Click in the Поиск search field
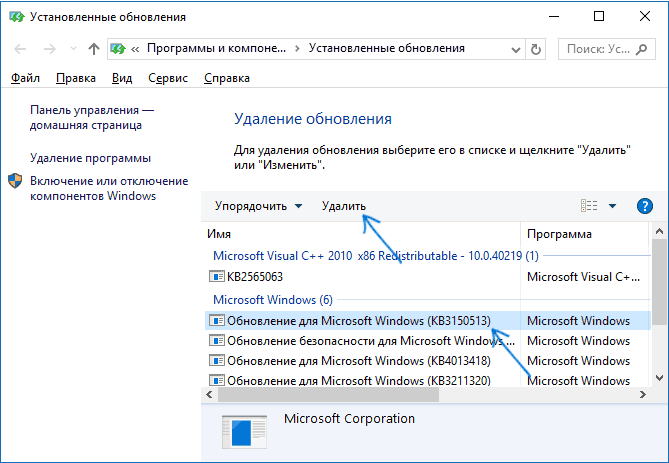Screen dimensions: 669x463 [x=598, y=50]
